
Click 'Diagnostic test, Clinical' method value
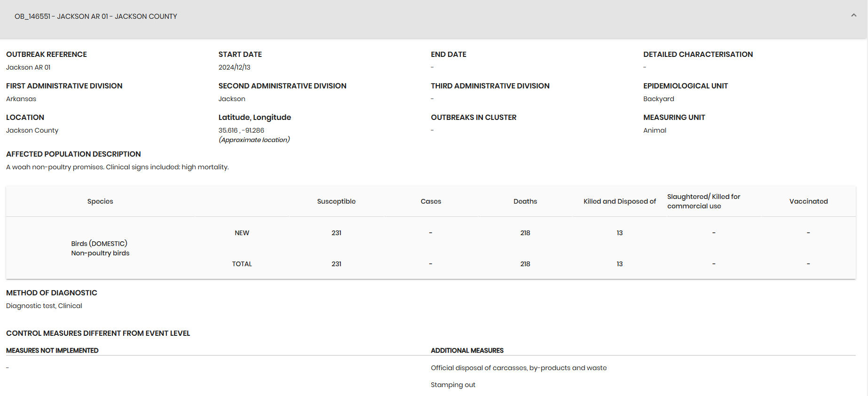44,306
